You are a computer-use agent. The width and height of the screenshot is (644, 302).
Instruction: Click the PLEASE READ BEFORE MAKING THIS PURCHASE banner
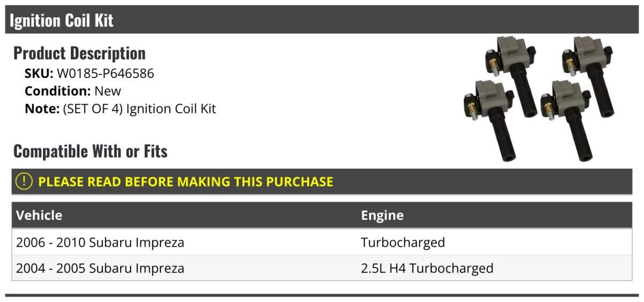coord(322,182)
